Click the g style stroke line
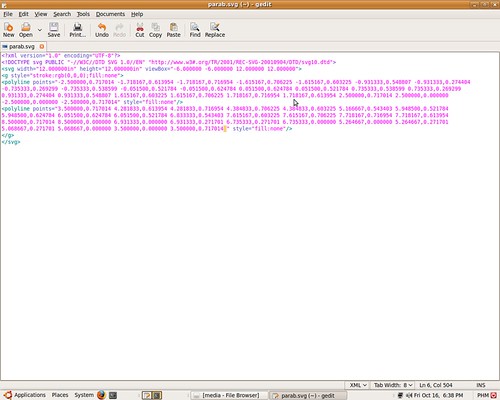Screen dimensions: 500x400 (62, 76)
